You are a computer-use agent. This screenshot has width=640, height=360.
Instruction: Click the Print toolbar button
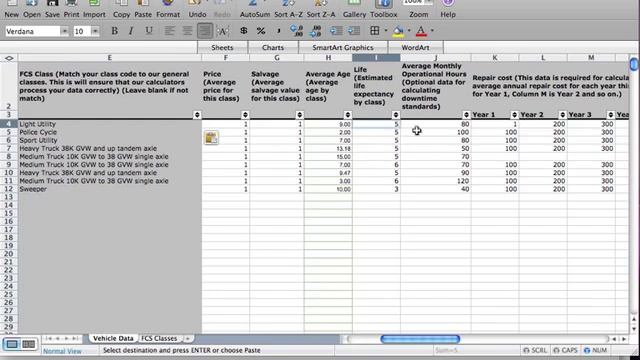pos(71,9)
